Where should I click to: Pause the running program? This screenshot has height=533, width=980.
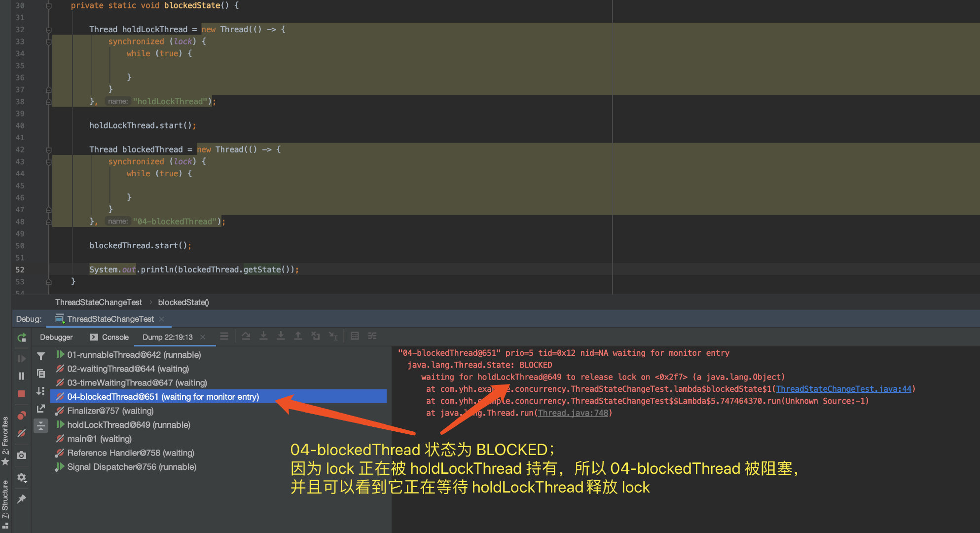coord(22,376)
